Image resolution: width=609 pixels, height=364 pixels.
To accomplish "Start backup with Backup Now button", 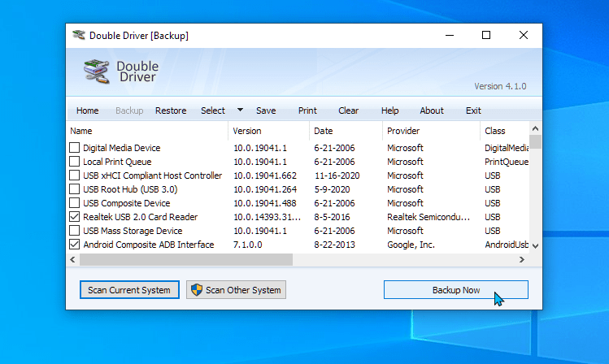I will point(456,290).
